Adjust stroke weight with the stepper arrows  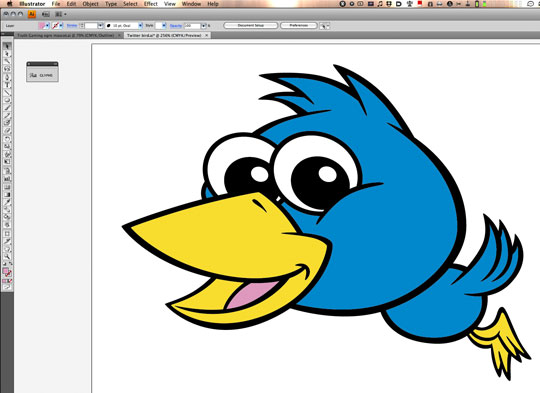pyautogui.click(x=82, y=25)
